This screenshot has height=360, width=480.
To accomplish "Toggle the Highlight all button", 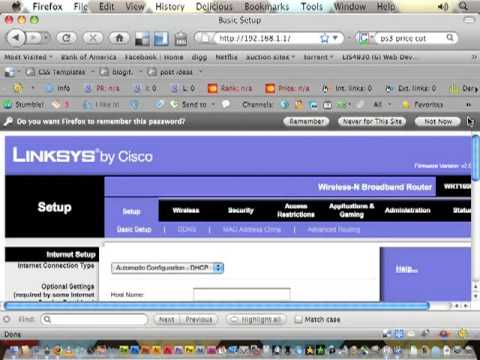I will (256, 319).
